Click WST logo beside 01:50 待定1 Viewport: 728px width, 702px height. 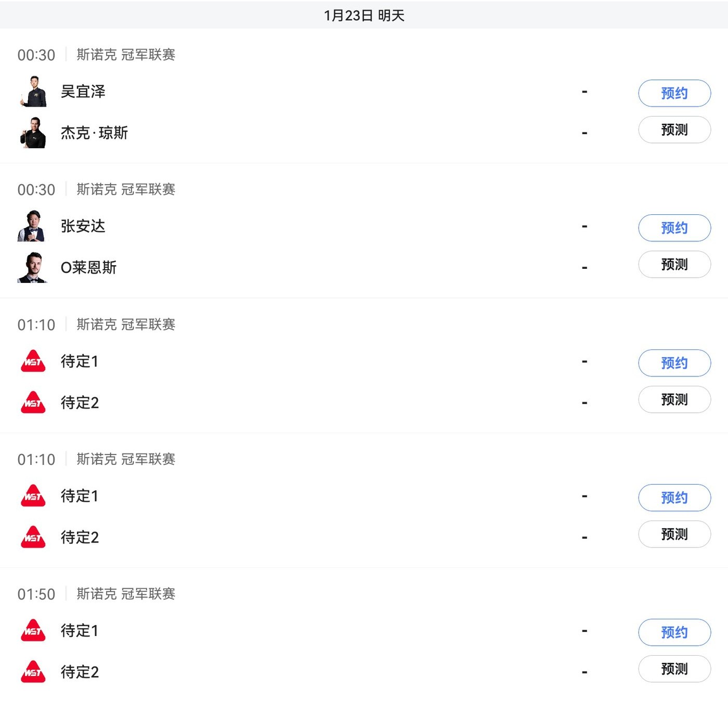click(x=33, y=630)
